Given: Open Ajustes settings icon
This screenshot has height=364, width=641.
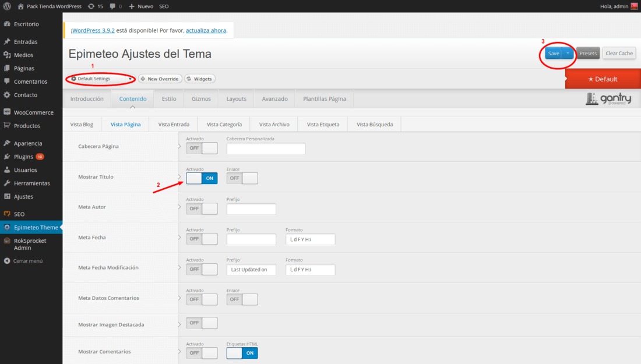Looking at the screenshot, I should [x=7, y=196].
